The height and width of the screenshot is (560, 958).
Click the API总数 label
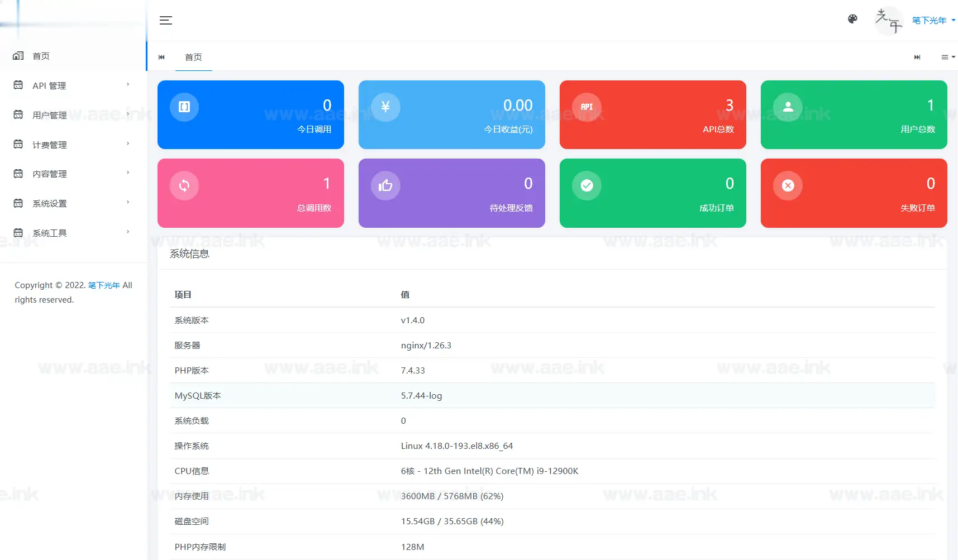tap(718, 130)
